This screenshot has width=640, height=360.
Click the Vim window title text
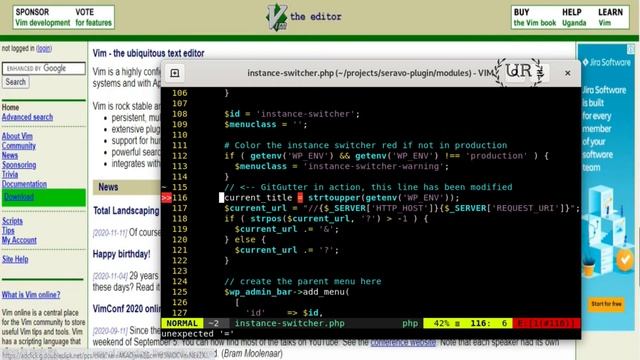[371, 73]
